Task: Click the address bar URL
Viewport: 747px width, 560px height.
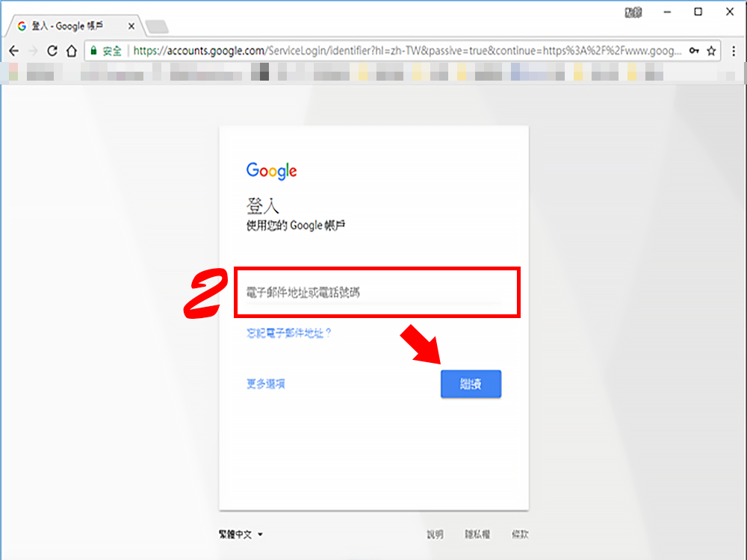Action: 407,51
